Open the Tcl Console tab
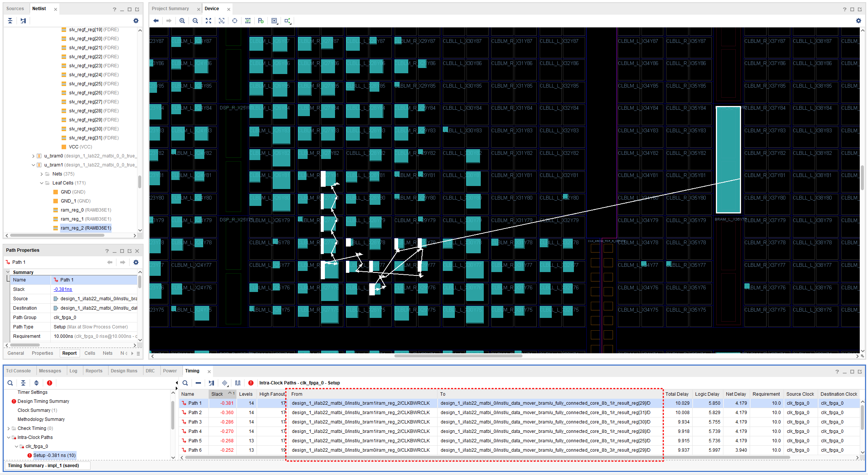The width and height of the screenshot is (868, 475). coord(18,371)
